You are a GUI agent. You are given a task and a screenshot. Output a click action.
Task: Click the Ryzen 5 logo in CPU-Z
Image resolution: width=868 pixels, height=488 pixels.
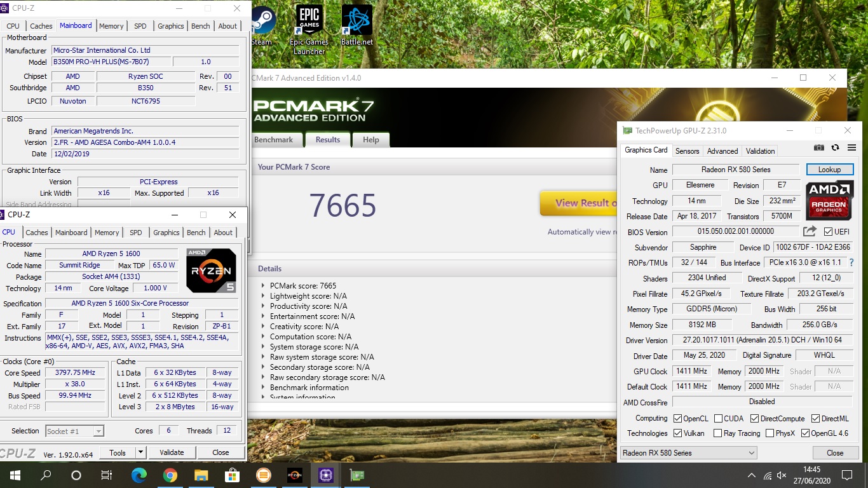tap(211, 271)
